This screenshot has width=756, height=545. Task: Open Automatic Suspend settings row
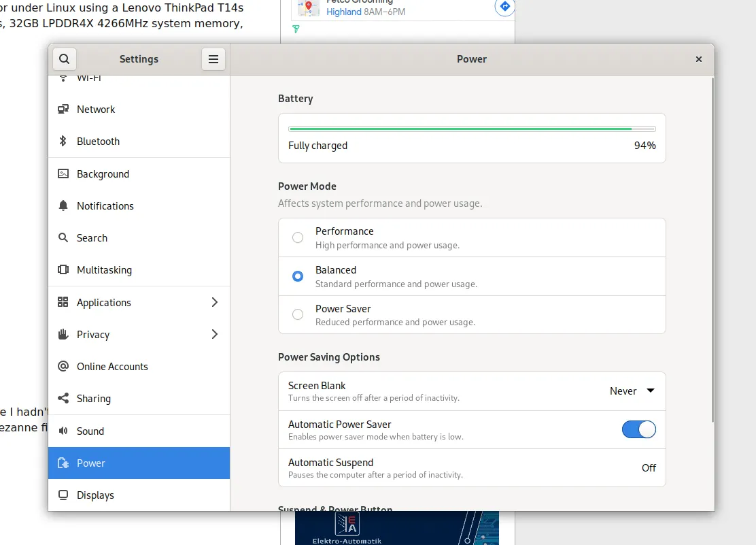point(472,467)
